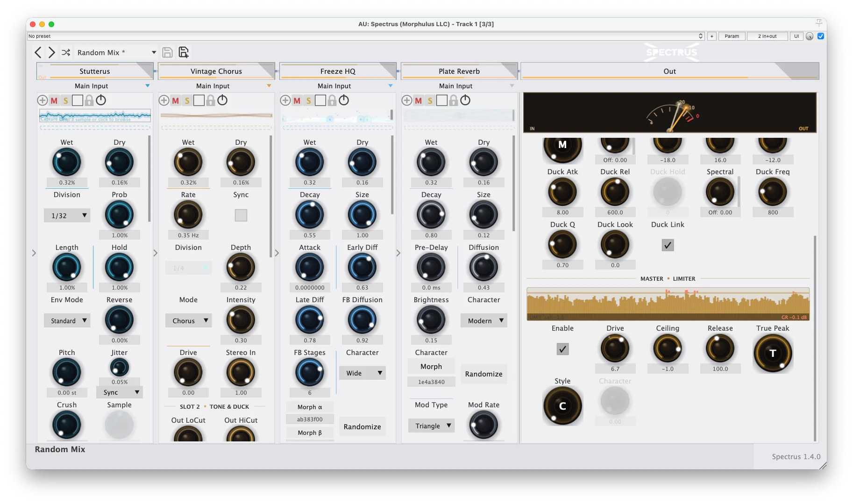Click the limiter Style C button
The height and width of the screenshot is (504, 853).
(x=562, y=406)
